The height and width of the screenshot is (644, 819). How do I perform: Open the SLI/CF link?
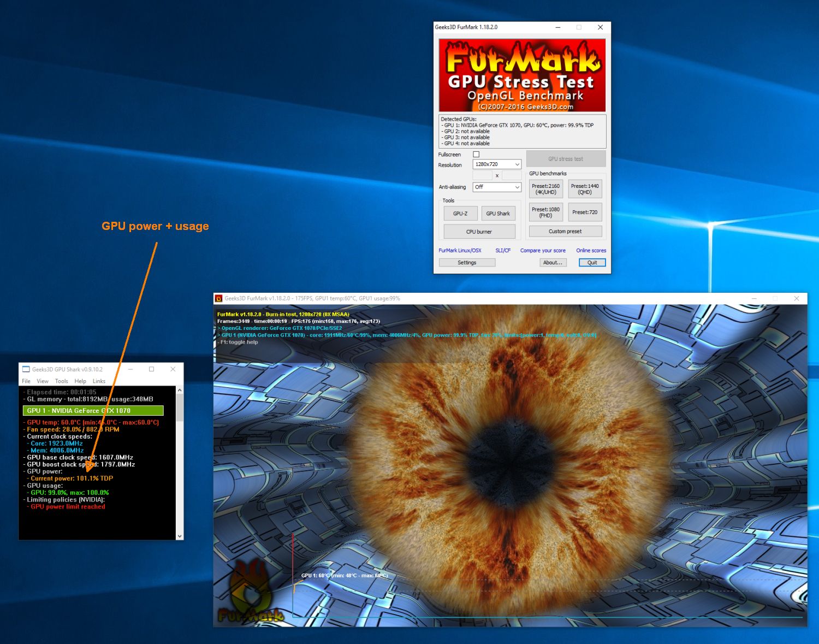503,251
